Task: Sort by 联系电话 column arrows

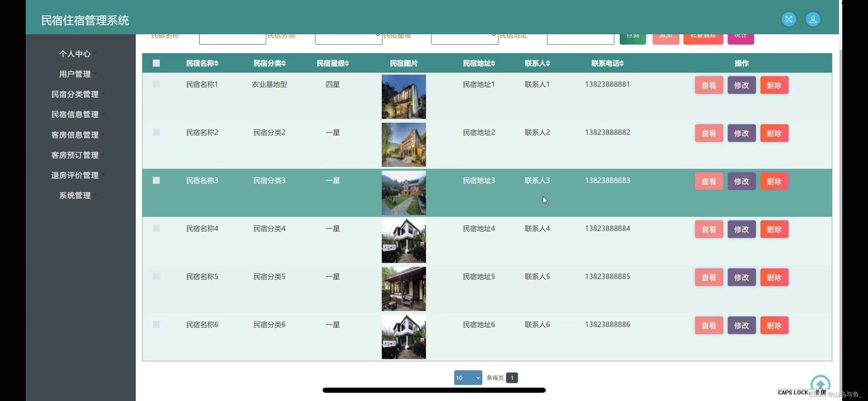Action: pos(622,63)
